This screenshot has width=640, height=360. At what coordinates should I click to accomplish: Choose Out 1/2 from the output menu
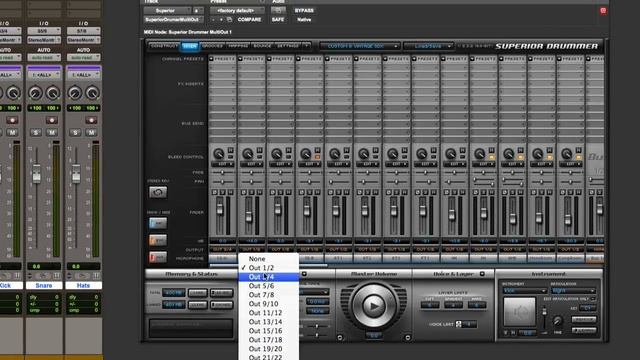coord(269,268)
